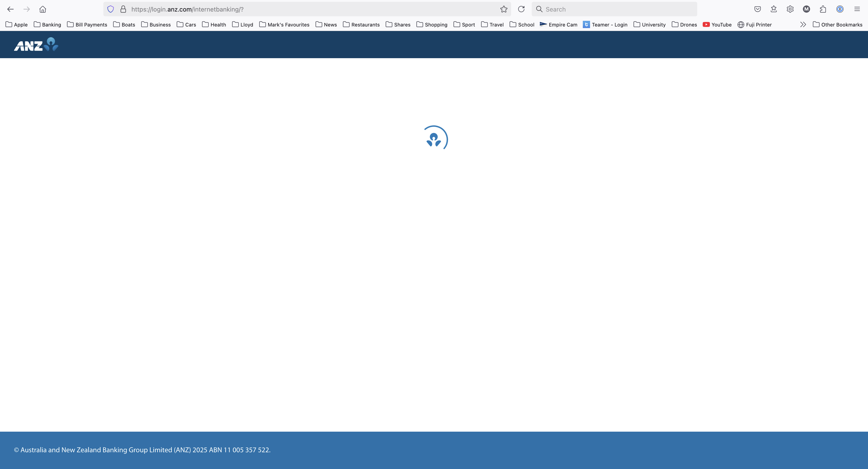
Task: Open the Boats bookmarks folder
Action: tap(124, 25)
